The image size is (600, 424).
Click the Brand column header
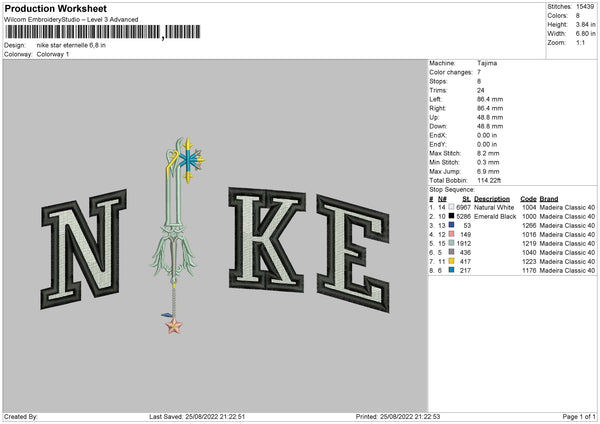[x=549, y=199]
